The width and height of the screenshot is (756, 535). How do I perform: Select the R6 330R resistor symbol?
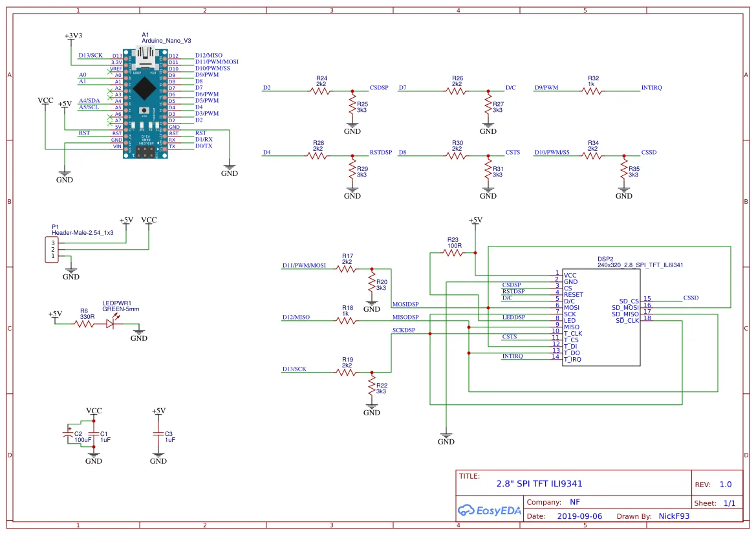(x=84, y=323)
